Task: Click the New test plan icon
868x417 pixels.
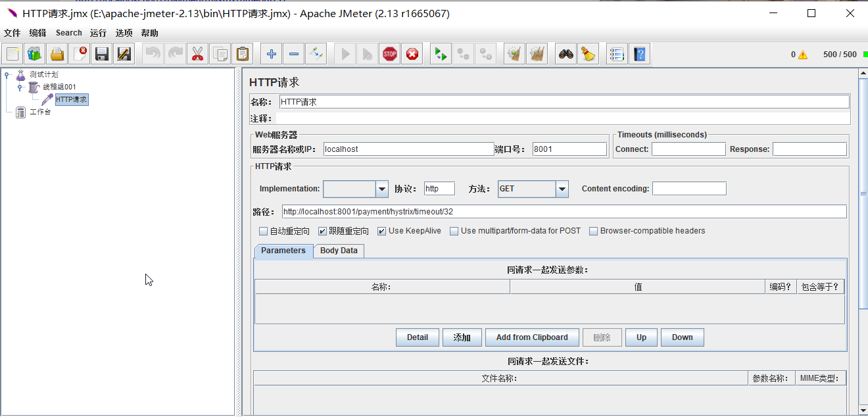Action: coord(12,54)
